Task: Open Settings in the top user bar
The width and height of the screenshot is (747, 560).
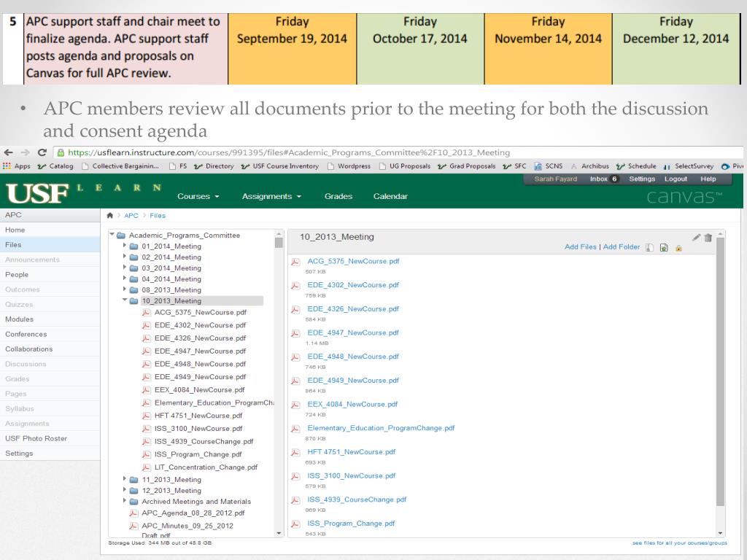Action: pos(642,179)
